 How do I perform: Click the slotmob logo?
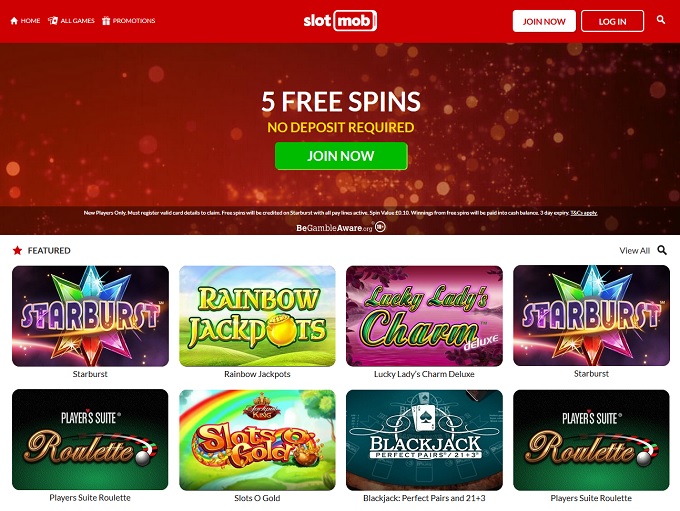pos(340,20)
